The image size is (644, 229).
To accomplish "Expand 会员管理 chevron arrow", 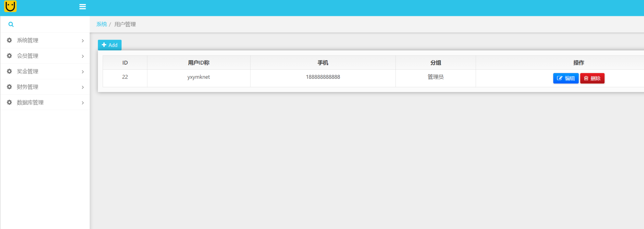I will pos(83,56).
